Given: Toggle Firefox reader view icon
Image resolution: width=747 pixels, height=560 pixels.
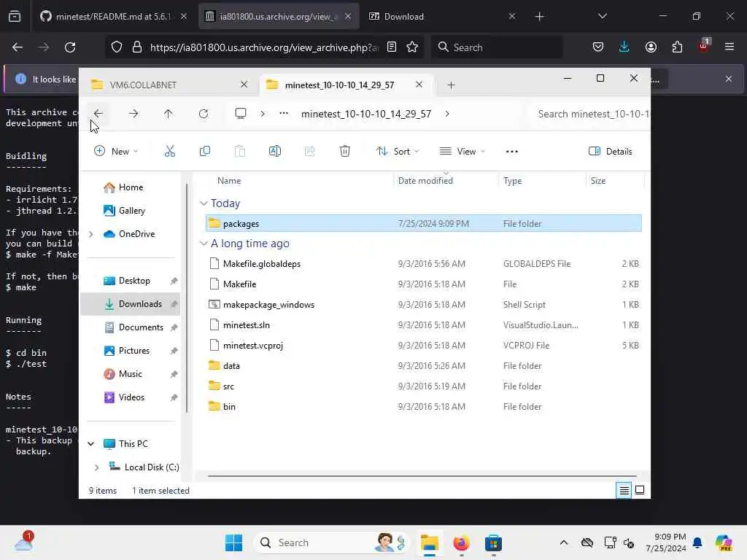Looking at the screenshot, I should point(392,47).
